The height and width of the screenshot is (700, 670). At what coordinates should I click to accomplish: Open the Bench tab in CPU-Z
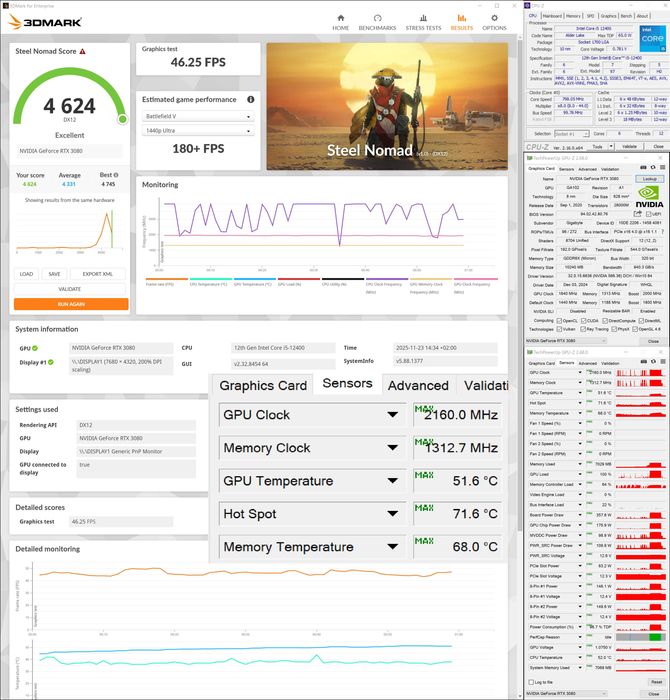coord(626,16)
